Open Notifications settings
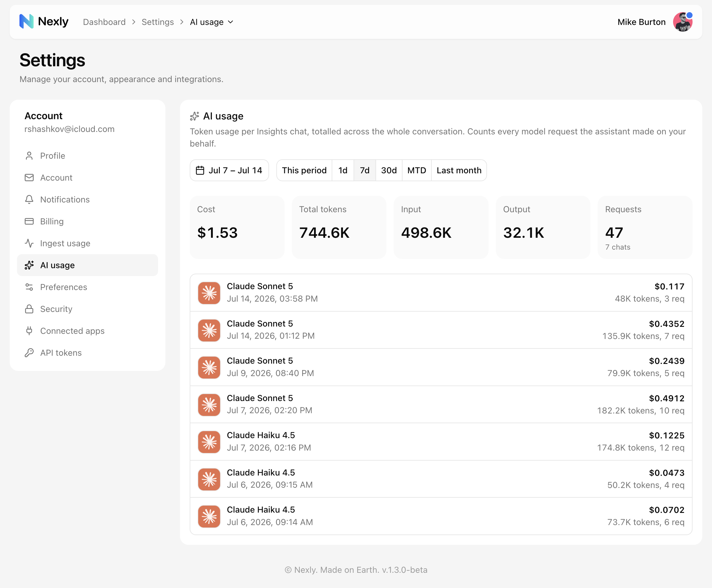Screen dimensions: 712x588 pos(87,199)
